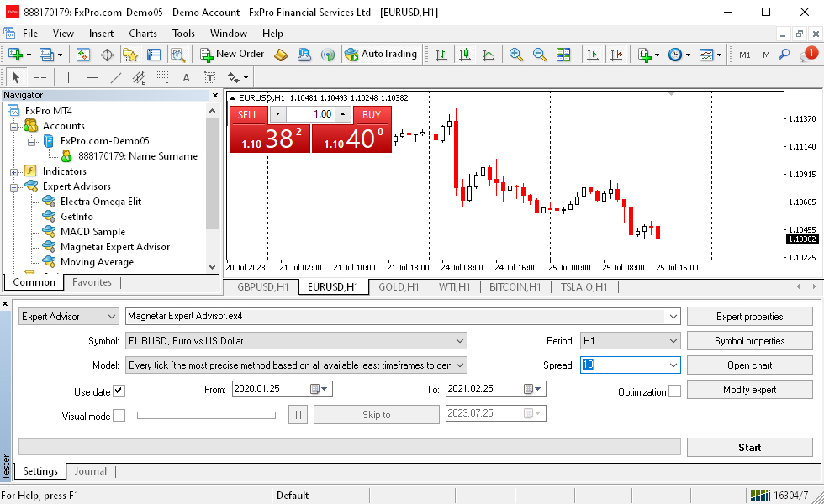Decrease lot volume with down arrow
This screenshot has width=824, height=504.
pos(278,114)
